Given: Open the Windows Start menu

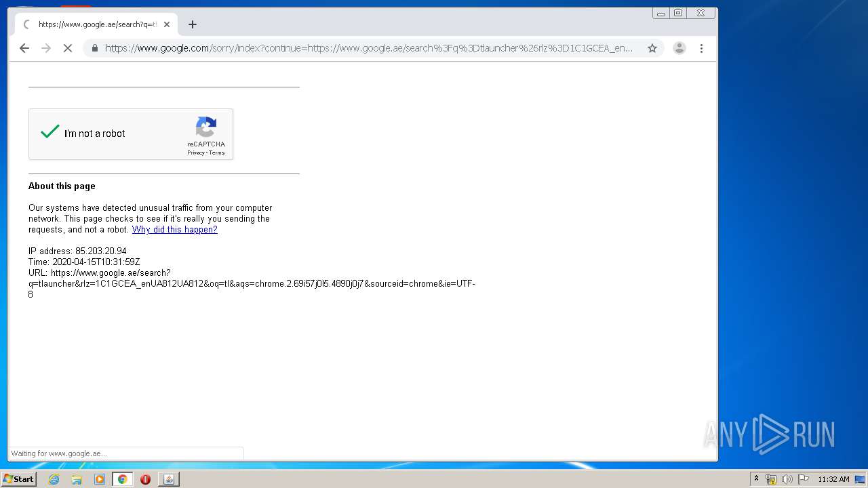Looking at the screenshot, I should (x=18, y=479).
